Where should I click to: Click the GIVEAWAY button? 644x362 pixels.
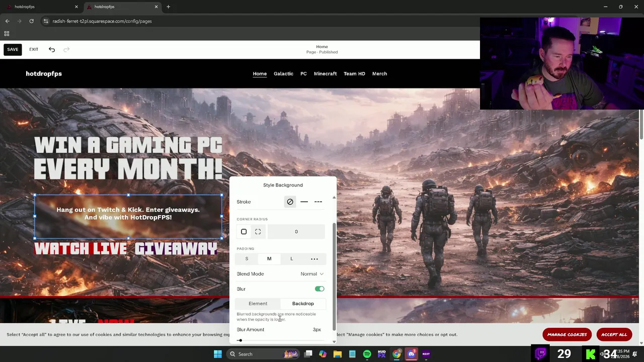[176, 249]
